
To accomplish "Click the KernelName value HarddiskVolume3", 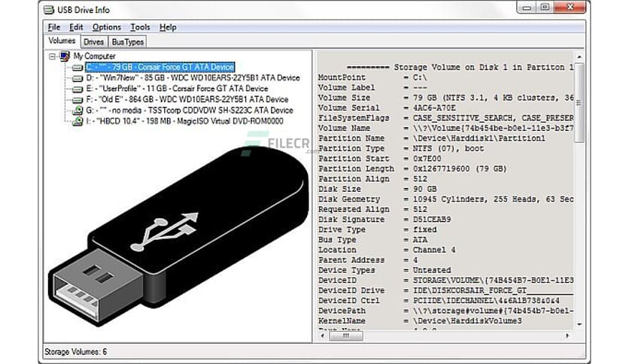I will (468, 321).
